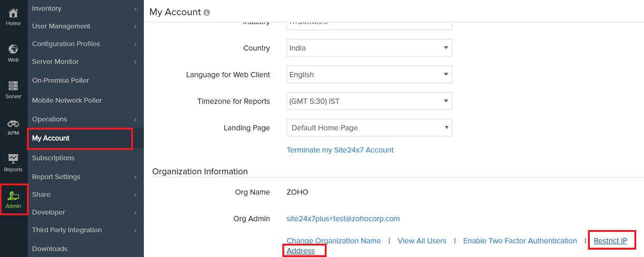This screenshot has height=257, width=644.
Task: Open the Country dropdown showing India
Action: [x=369, y=48]
